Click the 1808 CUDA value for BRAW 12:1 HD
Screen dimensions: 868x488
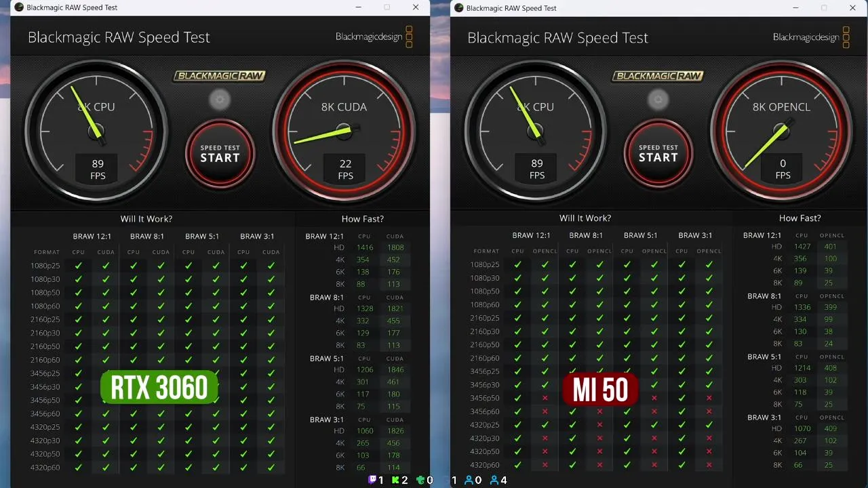pyautogui.click(x=395, y=247)
